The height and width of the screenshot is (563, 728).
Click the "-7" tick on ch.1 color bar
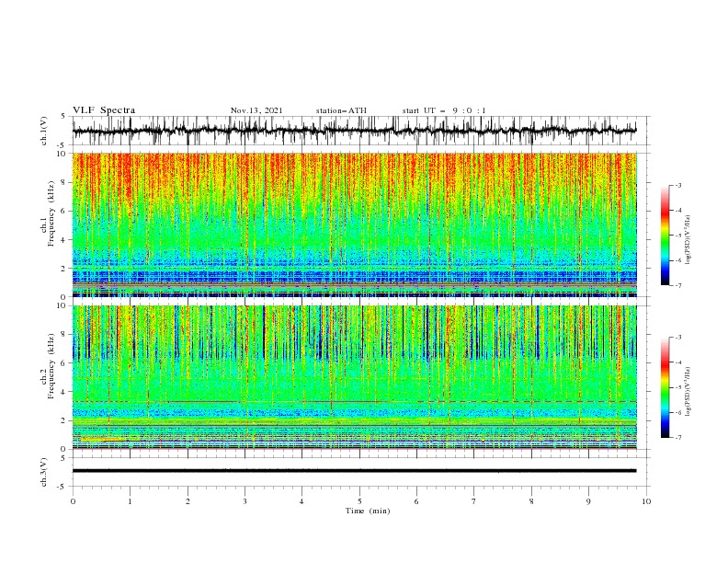click(677, 285)
